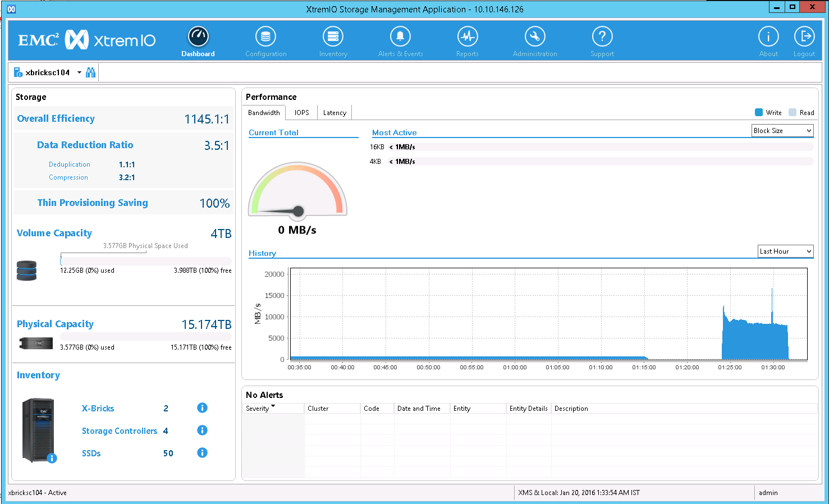Click the Write legend color swatch
Image resolution: width=829 pixels, height=504 pixels.
[x=759, y=112]
